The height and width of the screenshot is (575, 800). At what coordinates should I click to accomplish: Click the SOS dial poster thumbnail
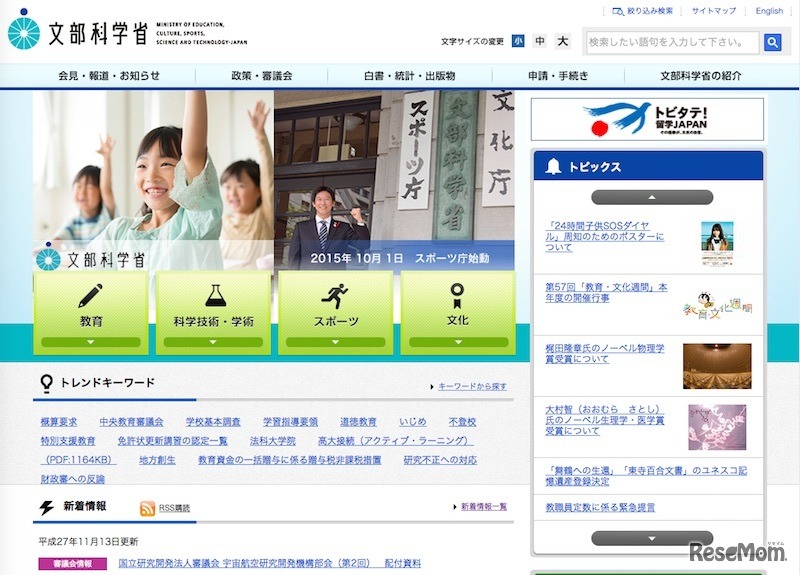coord(717,243)
